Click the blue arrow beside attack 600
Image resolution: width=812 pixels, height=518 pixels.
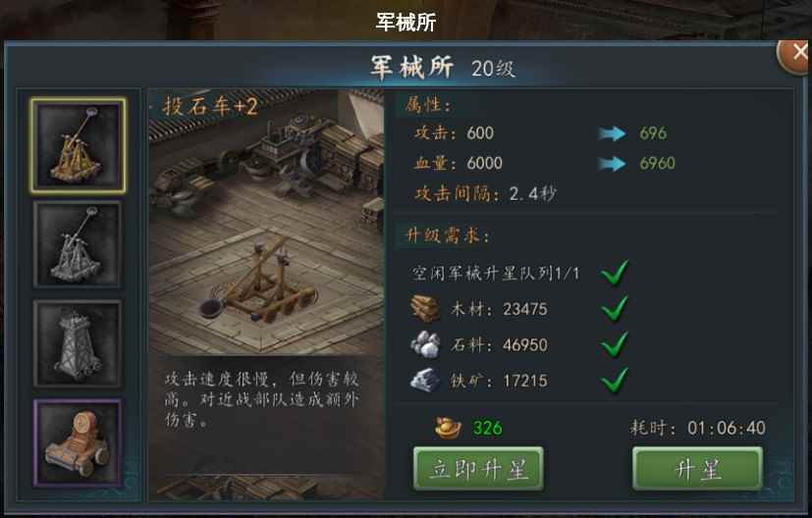click(612, 133)
